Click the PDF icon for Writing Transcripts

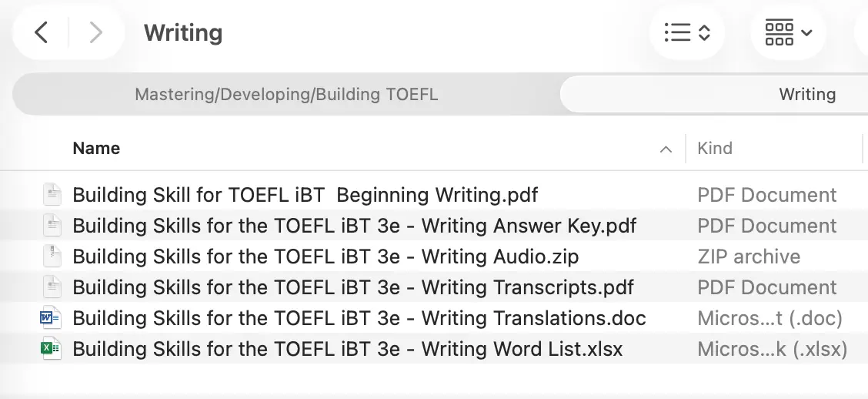click(x=51, y=287)
